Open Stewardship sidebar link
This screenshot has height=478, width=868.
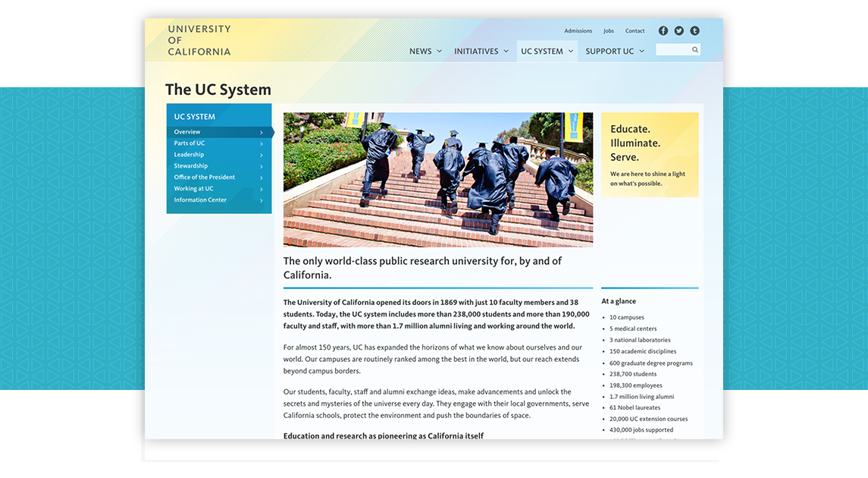click(x=191, y=165)
